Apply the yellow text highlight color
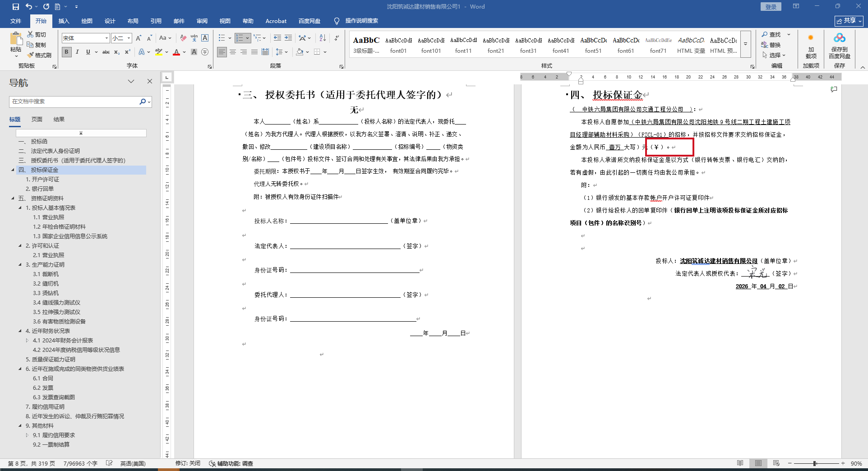Viewport: 868px width, 471px height. pos(158,52)
